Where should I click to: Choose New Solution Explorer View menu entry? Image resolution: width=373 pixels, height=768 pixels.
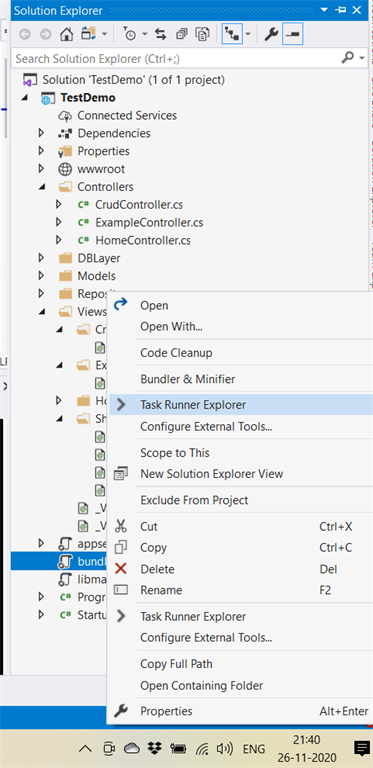coord(211,474)
